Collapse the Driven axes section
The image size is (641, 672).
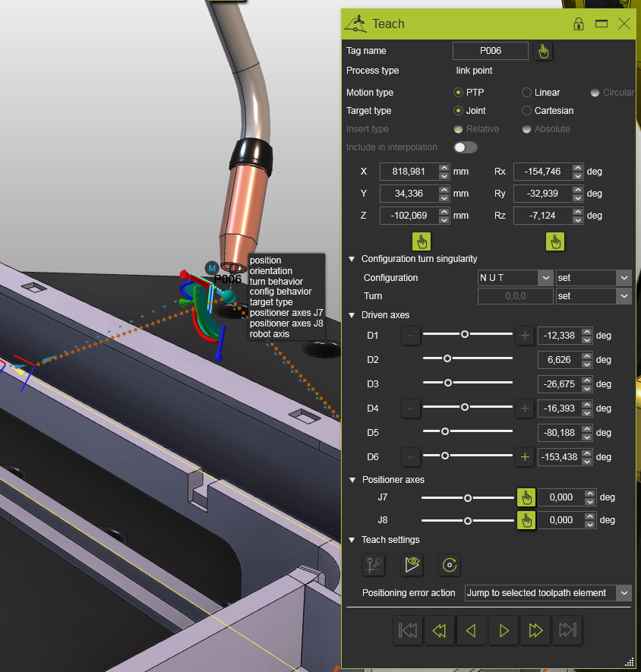point(352,315)
